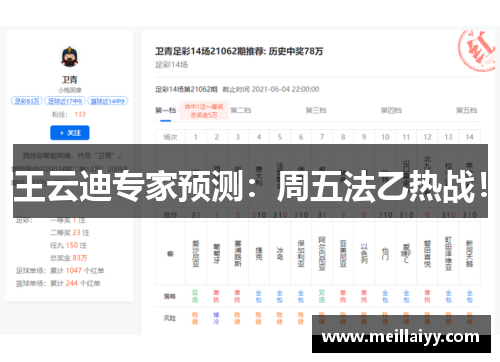Click the 卫青 expert name
Viewport: 500px width, 362px height.
click(x=70, y=80)
